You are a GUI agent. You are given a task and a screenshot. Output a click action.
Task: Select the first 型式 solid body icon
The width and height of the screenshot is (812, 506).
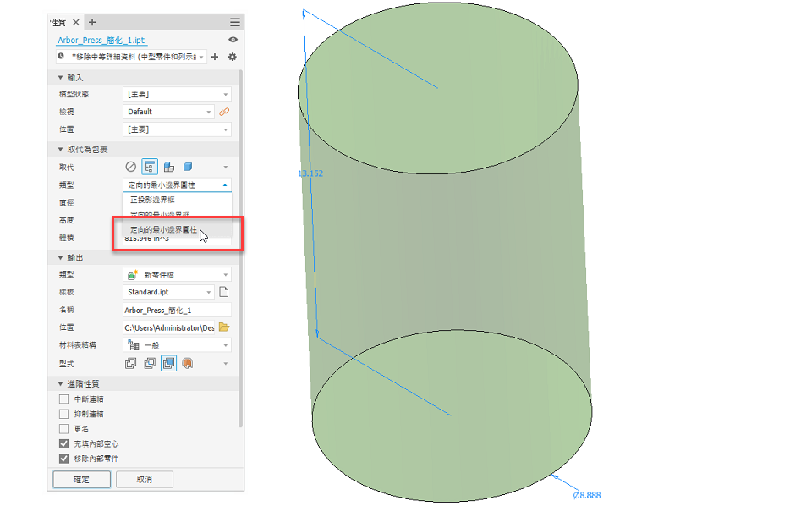pyautogui.click(x=130, y=364)
